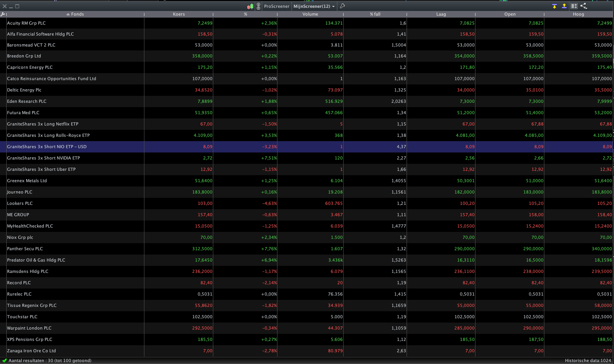614x364 pixels.
Task: Sort by the Hoog column header
Action: point(578,14)
